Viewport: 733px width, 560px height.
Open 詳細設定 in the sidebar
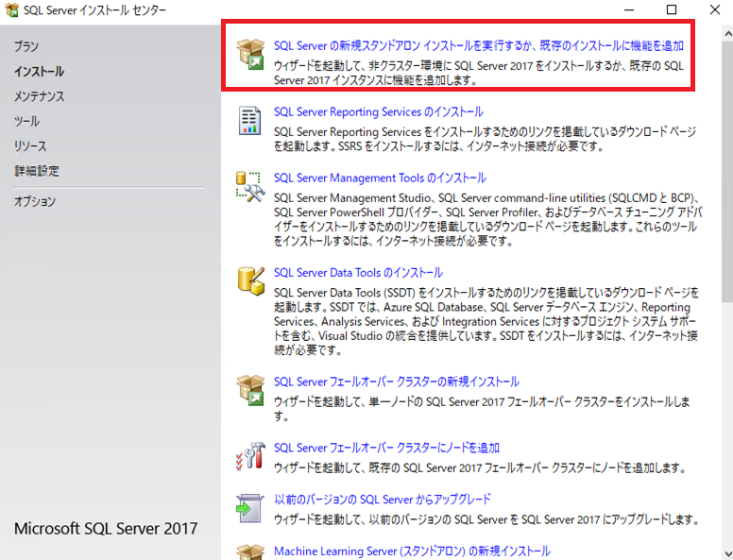coord(37,171)
